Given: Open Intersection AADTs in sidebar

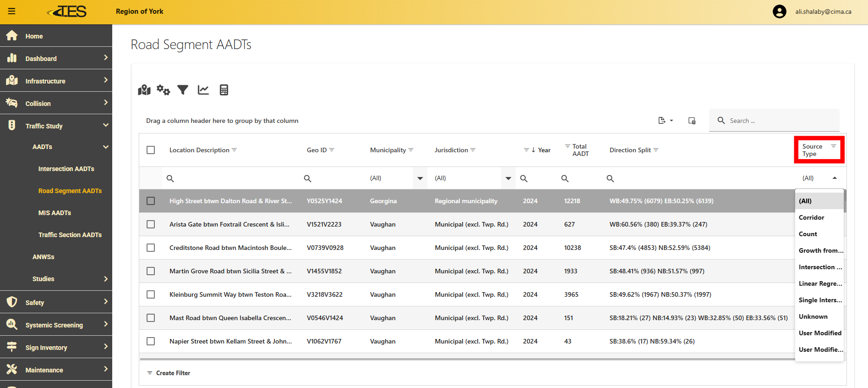Looking at the screenshot, I should (x=66, y=169).
